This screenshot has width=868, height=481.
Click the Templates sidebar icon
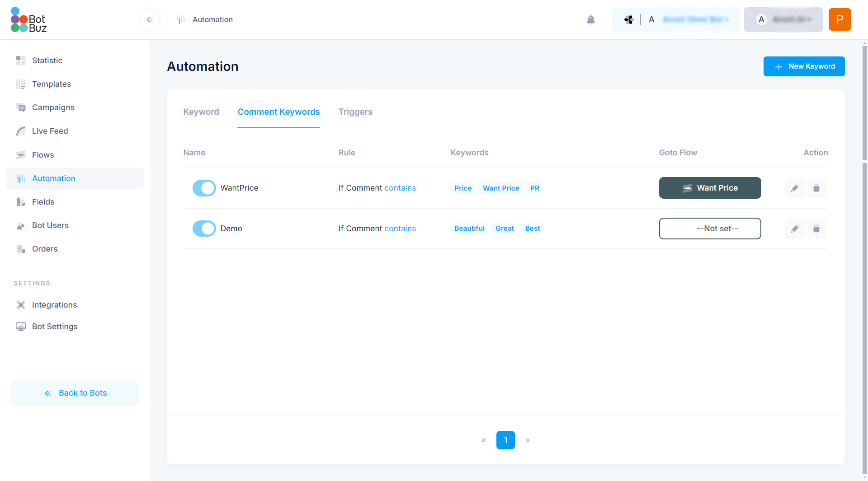(x=21, y=84)
